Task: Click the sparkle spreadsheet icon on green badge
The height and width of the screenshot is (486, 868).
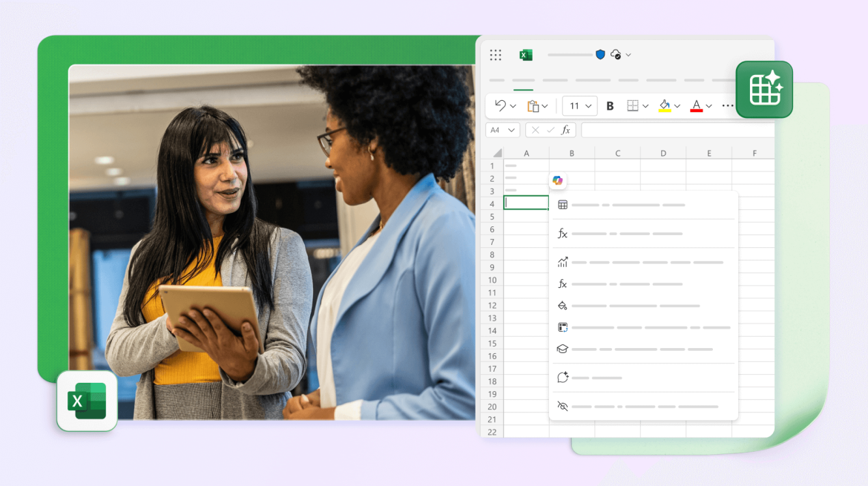Action: (x=763, y=89)
